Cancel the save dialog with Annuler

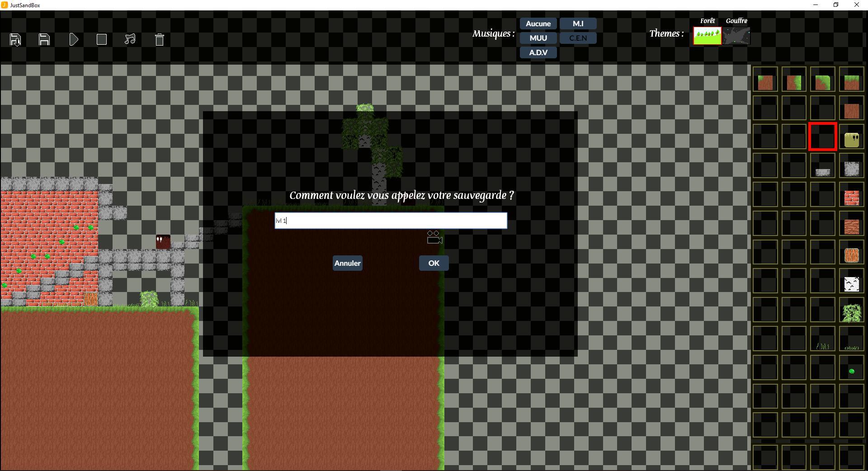point(347,263)
